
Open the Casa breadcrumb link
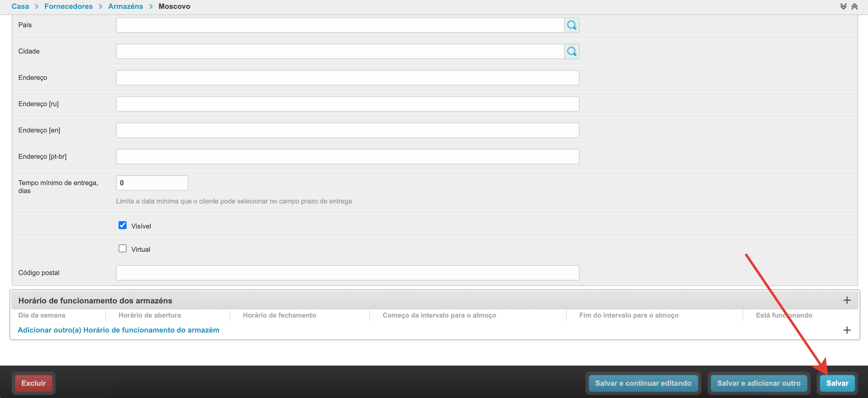coord(20,6)
